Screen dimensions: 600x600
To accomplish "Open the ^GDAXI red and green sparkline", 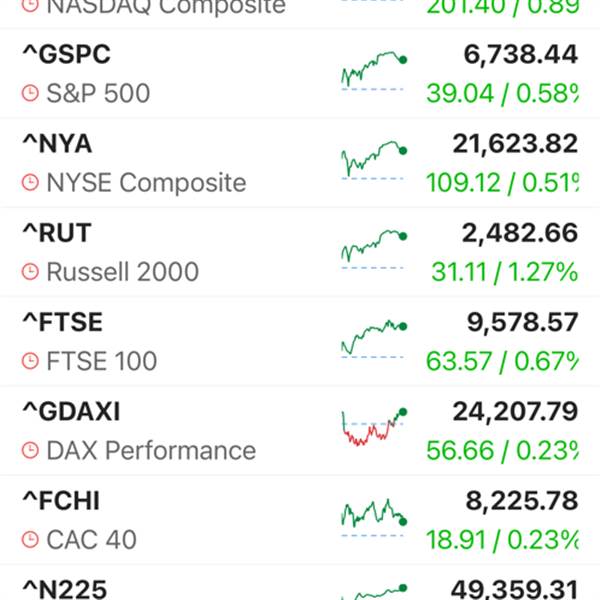I will (x=372, y=428).
